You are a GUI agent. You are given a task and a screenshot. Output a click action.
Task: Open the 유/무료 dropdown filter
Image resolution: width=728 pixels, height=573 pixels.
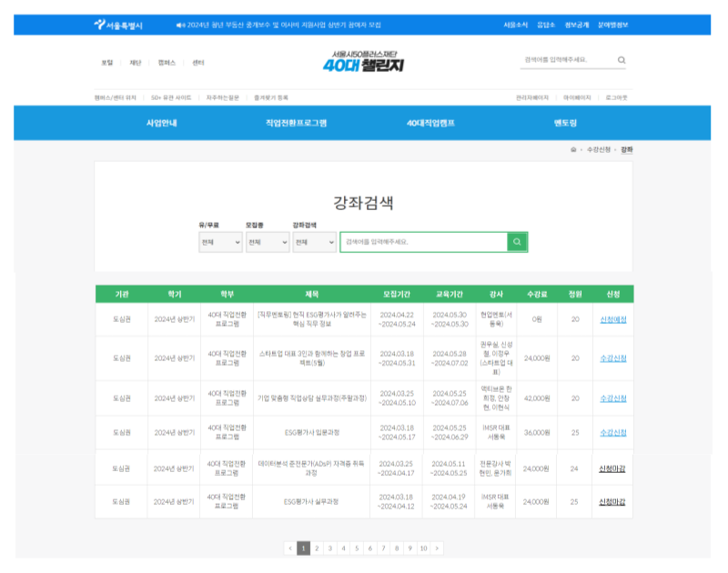(x=220, y=243)
